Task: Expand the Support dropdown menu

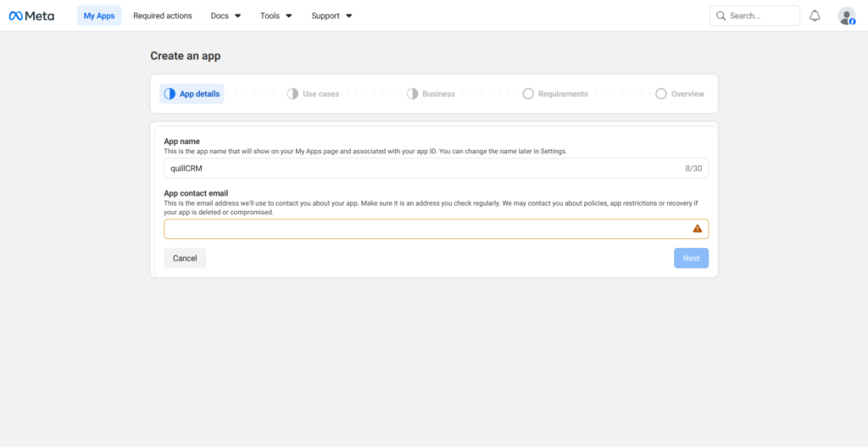Action: [331, 15]
